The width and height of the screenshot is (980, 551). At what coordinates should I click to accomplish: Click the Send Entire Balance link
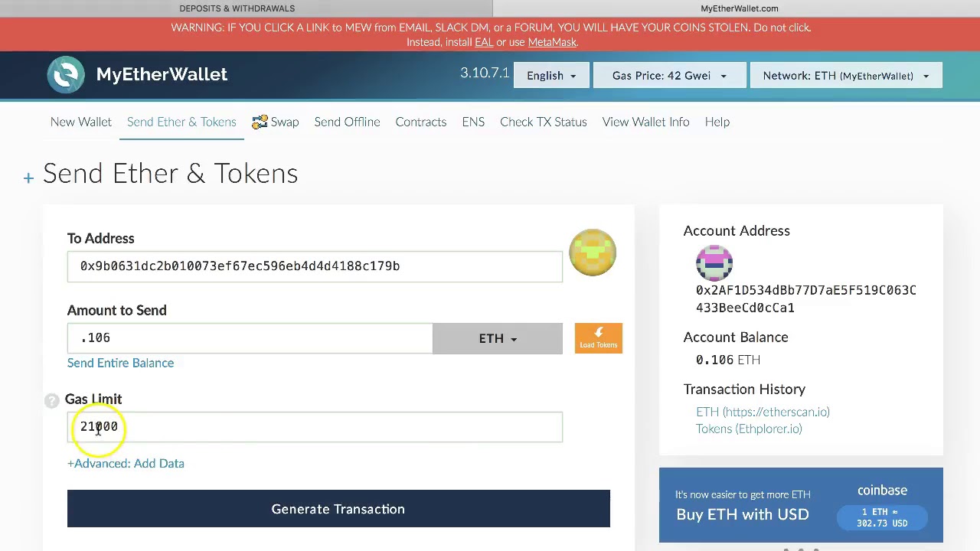pyautogui.click(x=120, y=364)
